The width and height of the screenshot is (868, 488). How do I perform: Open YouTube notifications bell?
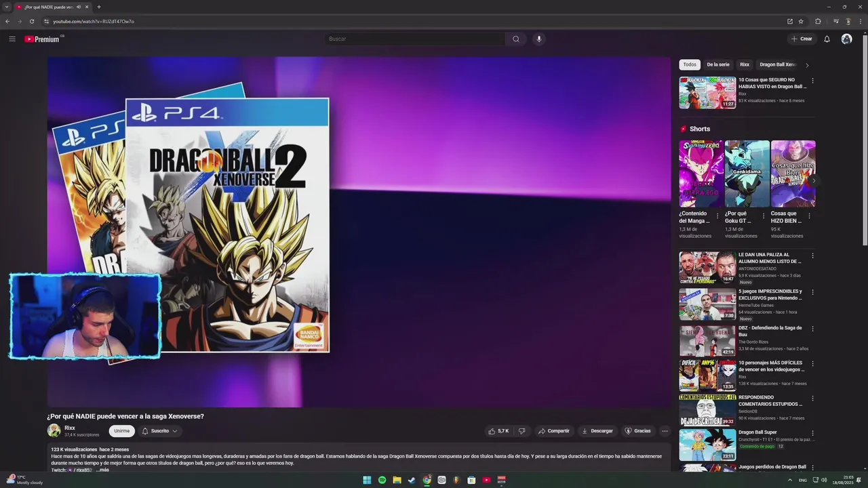pyautogui.click(x=827, y=39)
